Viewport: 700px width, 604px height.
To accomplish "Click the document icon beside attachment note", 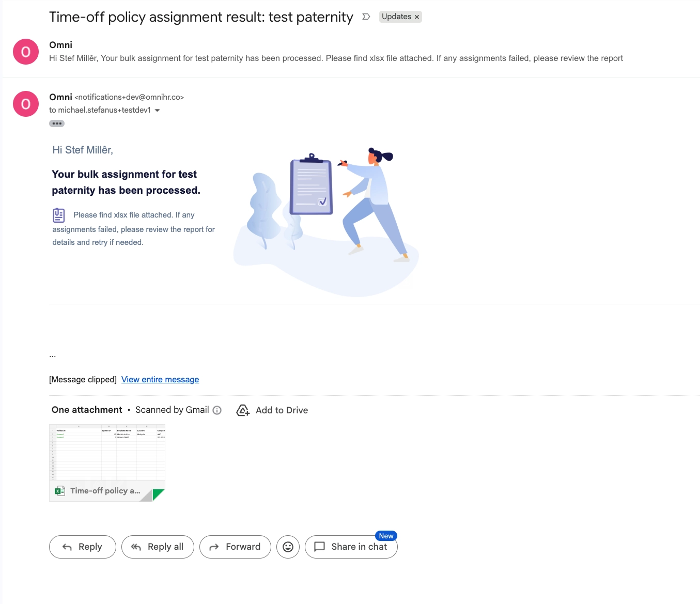I will click(x=59, y=215).
